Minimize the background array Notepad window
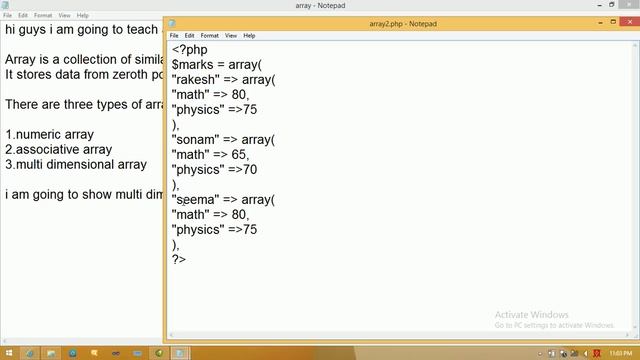Image resolution: width=640 pixels, height=360 pixels. (x=600, y=5)
